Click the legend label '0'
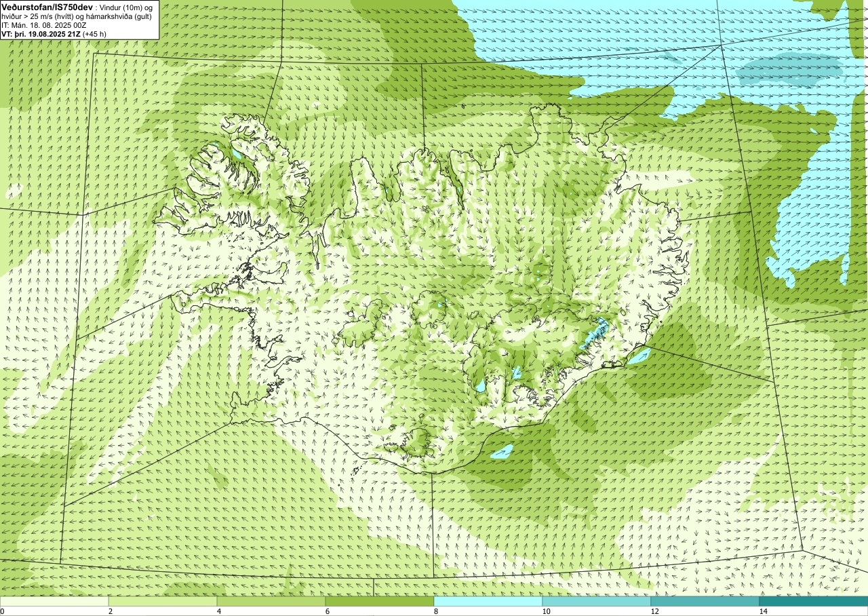 [2, 612]
